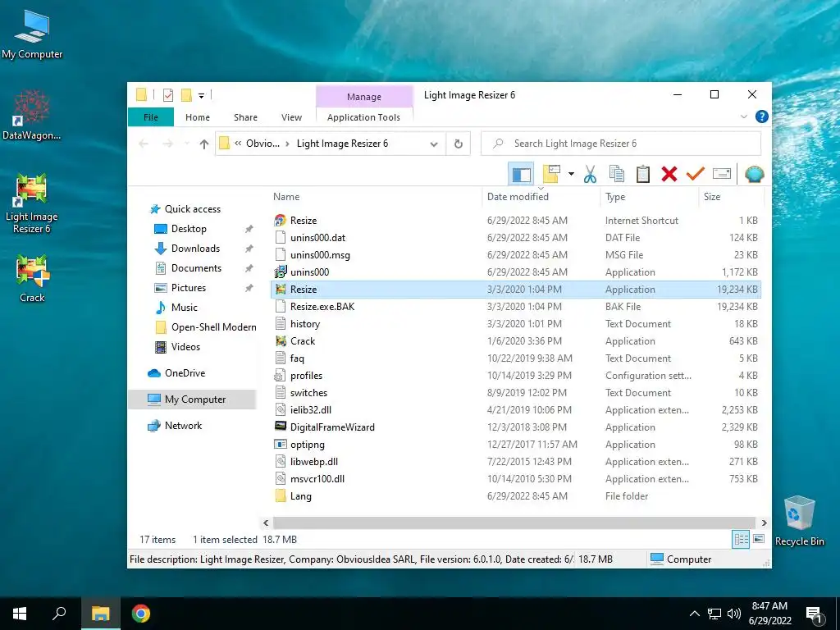Sort by Size column header
The height and width of the screenshot is (630, 840).
click(x=712, y=197)
